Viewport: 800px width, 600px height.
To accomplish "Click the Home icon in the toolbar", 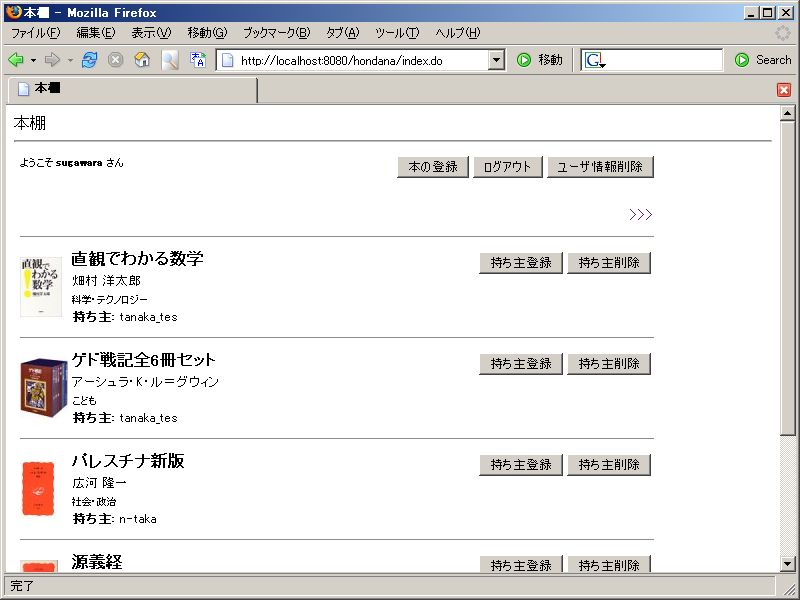I will (142, 60).
